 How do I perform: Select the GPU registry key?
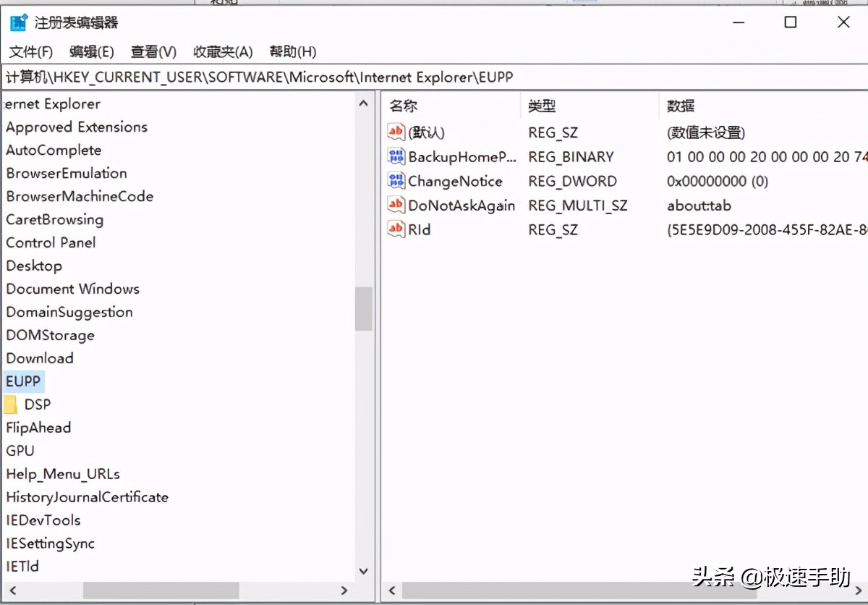20,450
